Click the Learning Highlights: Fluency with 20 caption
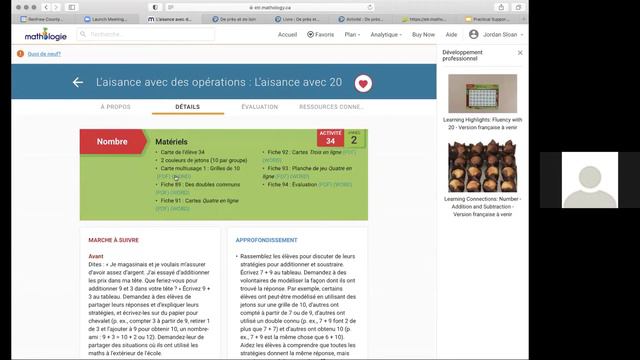Image resolution: width=640 pixels, height=360 pixels. point(482,124)
